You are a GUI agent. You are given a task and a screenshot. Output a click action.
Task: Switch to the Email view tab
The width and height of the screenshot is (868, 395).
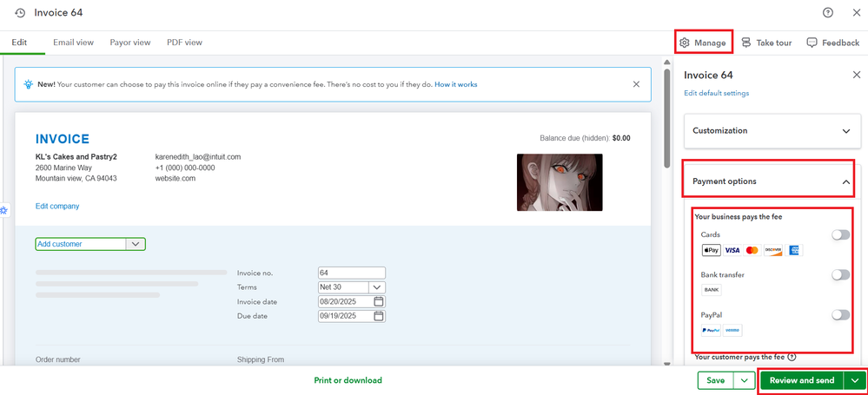(x=73, y=42)
